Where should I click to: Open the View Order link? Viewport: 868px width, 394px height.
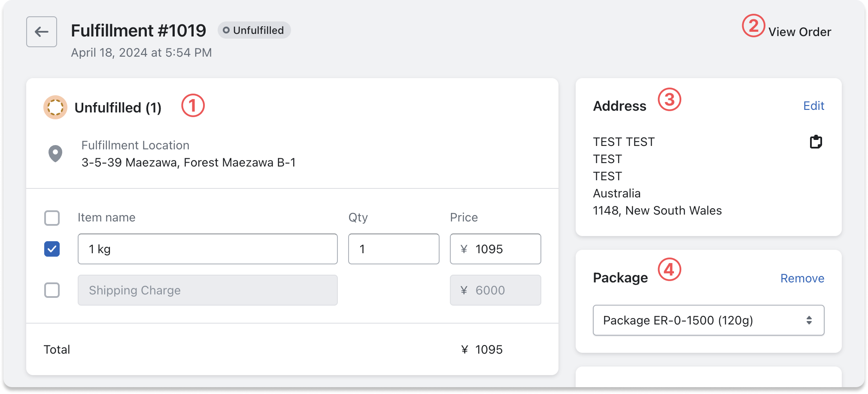tap(799, 32)
